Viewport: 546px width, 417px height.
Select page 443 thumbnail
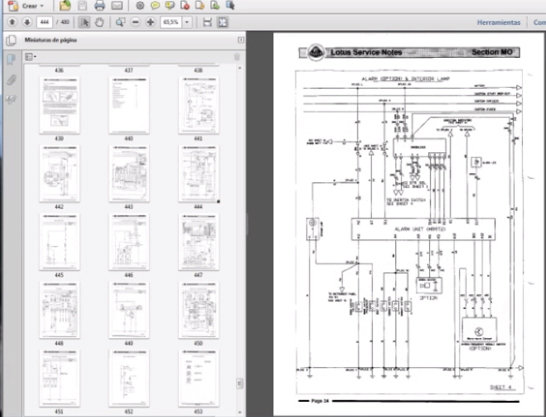[x=129, y=174]
